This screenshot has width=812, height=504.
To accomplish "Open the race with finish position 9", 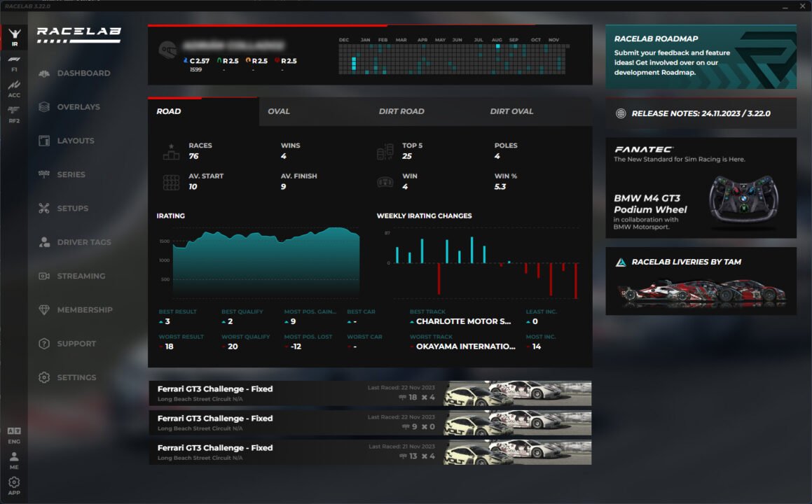I will [x=370, y=423].
